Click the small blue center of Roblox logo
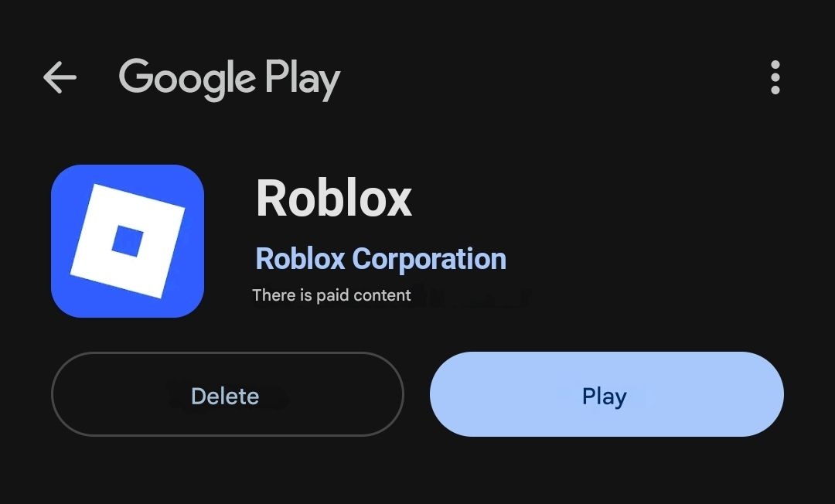 tap(128, 241)
